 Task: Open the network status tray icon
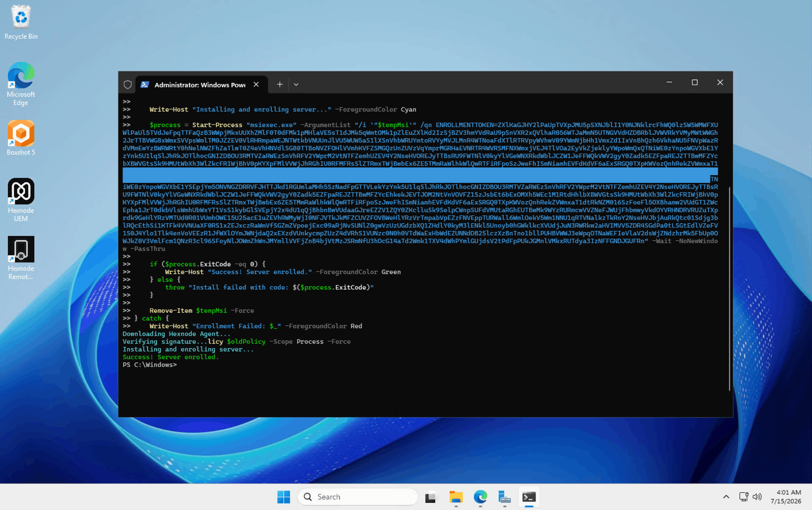(744, 497)
